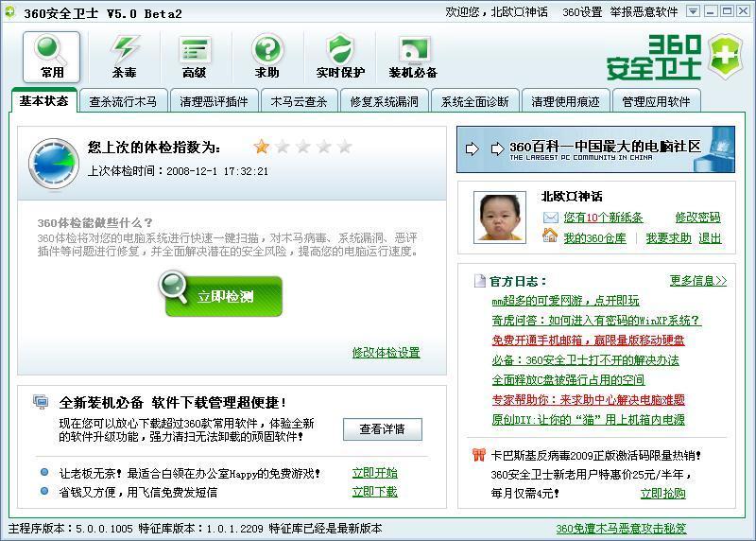Screen dimensions: 756x541
Task: Click the first star of health rating
Action: [x=262, y=147]
